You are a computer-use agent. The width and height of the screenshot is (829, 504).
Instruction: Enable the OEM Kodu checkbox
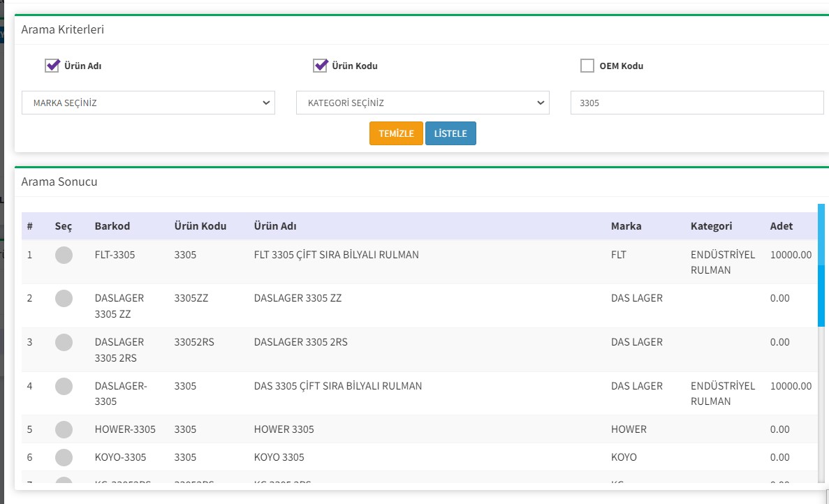587,66
